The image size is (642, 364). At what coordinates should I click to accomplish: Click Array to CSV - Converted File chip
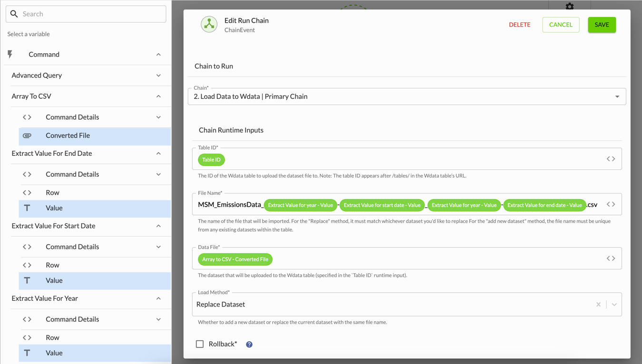coord(235,259)
